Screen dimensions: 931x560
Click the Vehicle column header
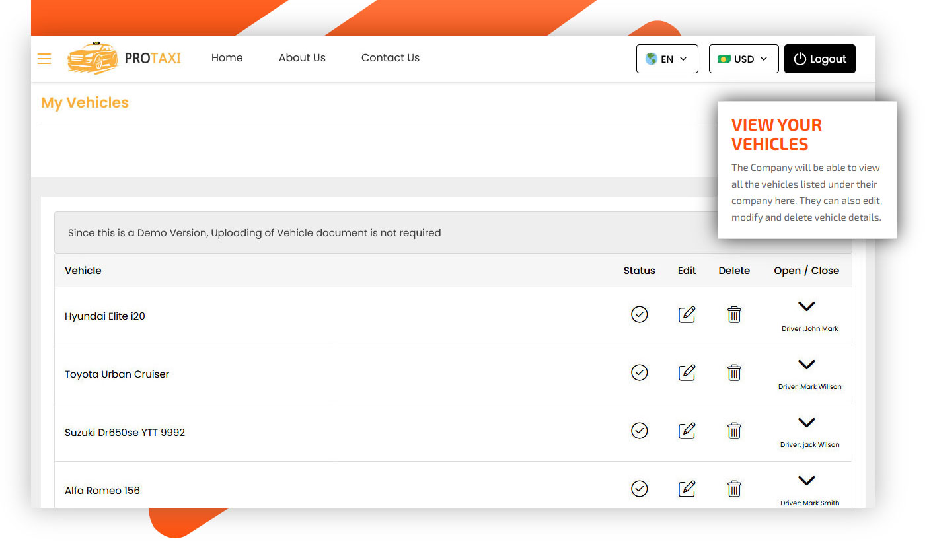click(x=83, y=271)
